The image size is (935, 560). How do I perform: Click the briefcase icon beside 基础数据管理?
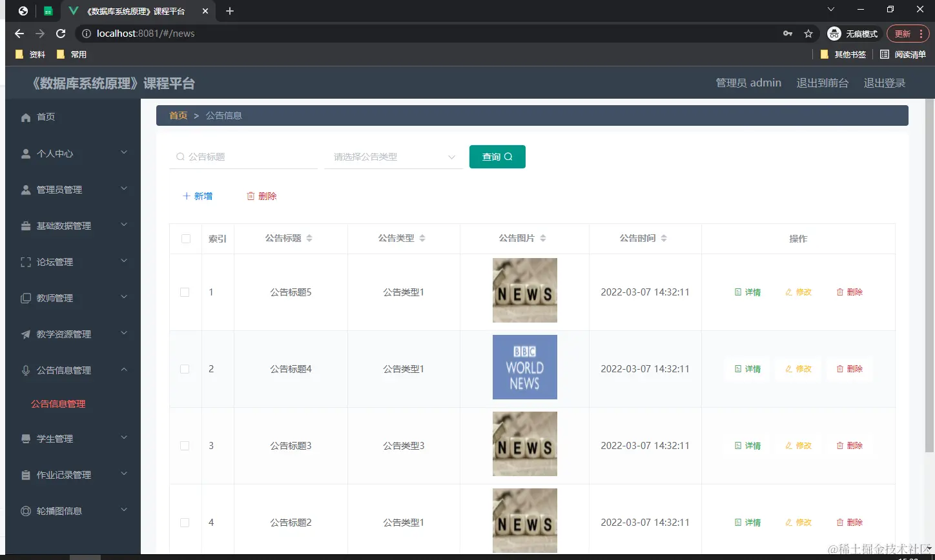tap(26, 226)
